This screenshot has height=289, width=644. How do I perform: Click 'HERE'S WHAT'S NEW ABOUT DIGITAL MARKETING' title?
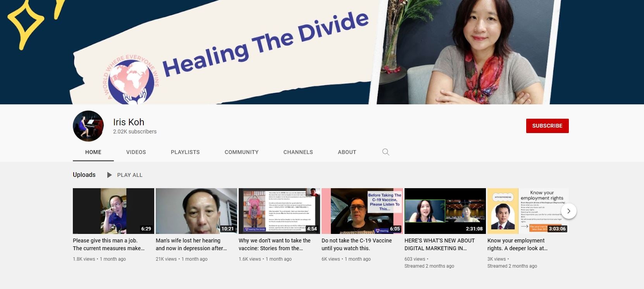point(439,244)
